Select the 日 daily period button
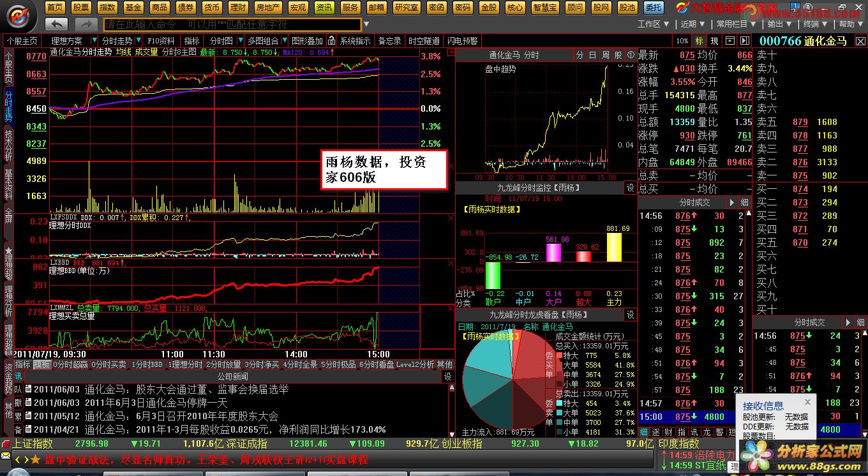The image size is (868, 476). (x=593, y=55)
